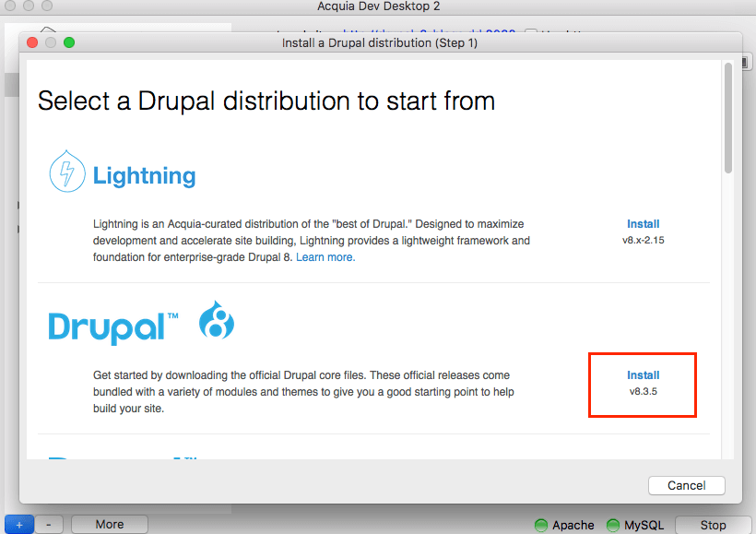
Task: Cancel the distribution install dialog
Action: pyautogui.click(x=686, y=485)
